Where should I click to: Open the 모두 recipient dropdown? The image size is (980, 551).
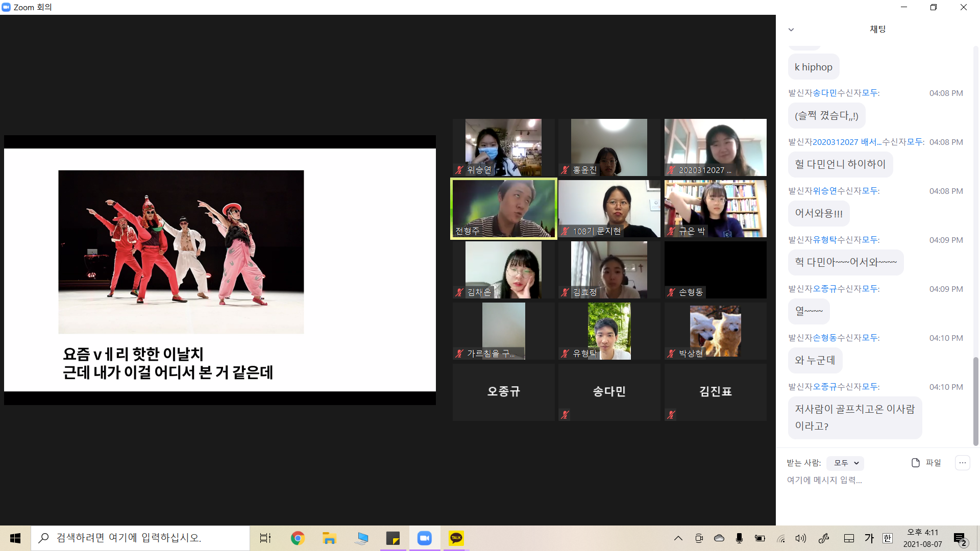846,463
